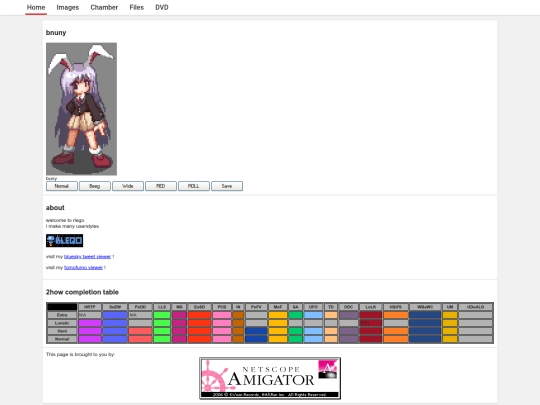Image resolution: width=540 pixels, height=405 pixels.
Task: Click the dark red LoLK Extra cell
Action: click(x=371, y=315)
